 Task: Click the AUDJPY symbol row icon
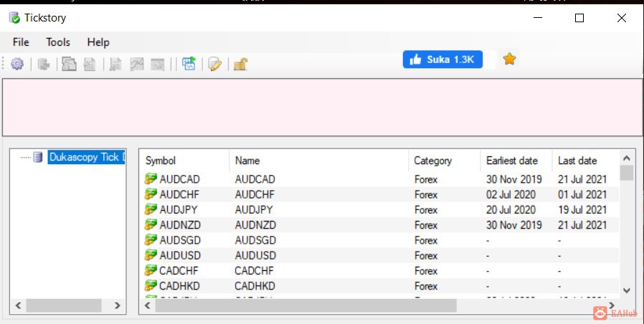151,209
